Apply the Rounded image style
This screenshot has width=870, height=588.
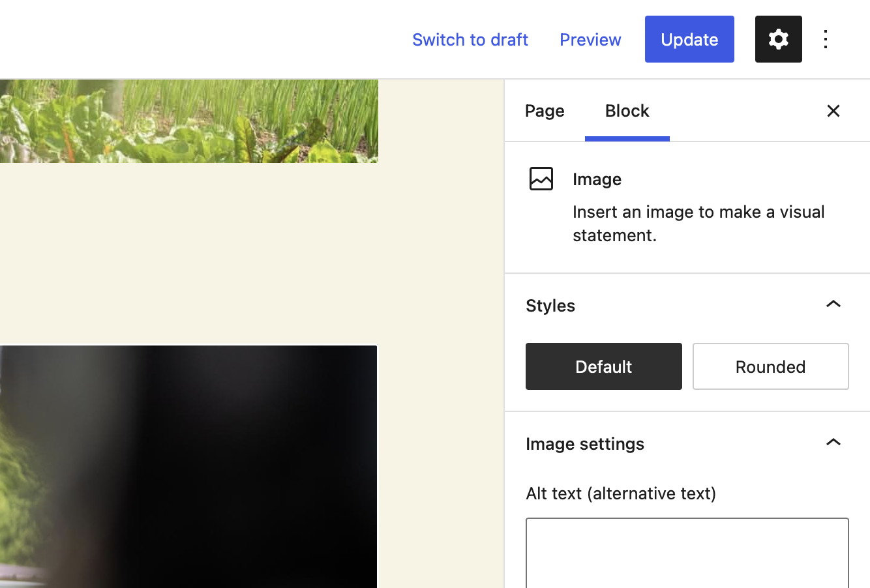point(770,366)
